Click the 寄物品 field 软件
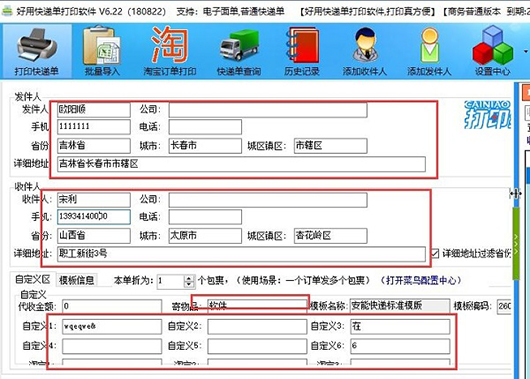The width and height of the screenshot is (530, 379). coord(257,306)
